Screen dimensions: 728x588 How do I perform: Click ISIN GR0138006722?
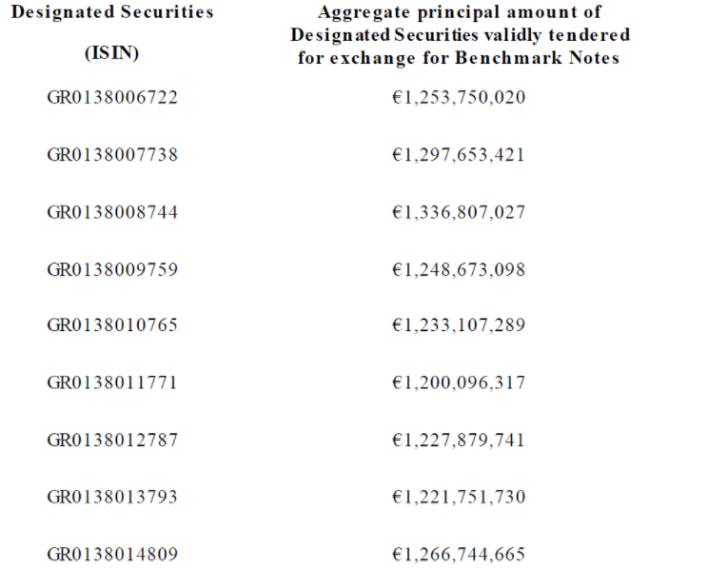click(112, 98)
